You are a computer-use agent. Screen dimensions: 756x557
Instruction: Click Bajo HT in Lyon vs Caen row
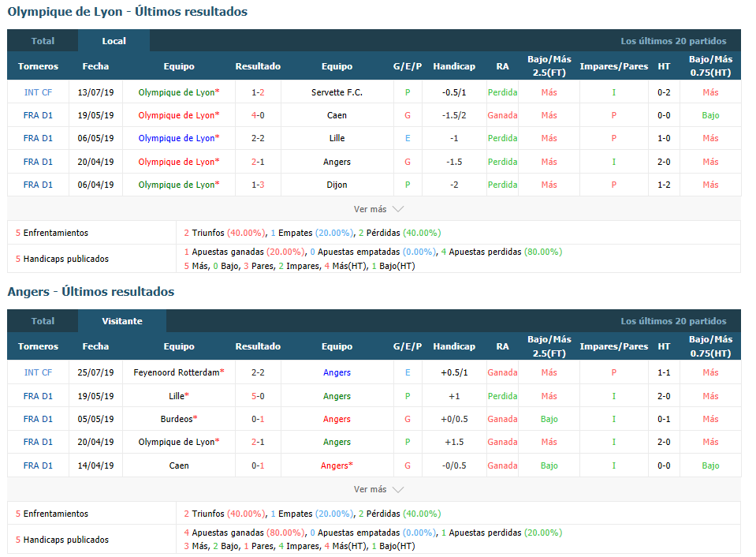710,115
